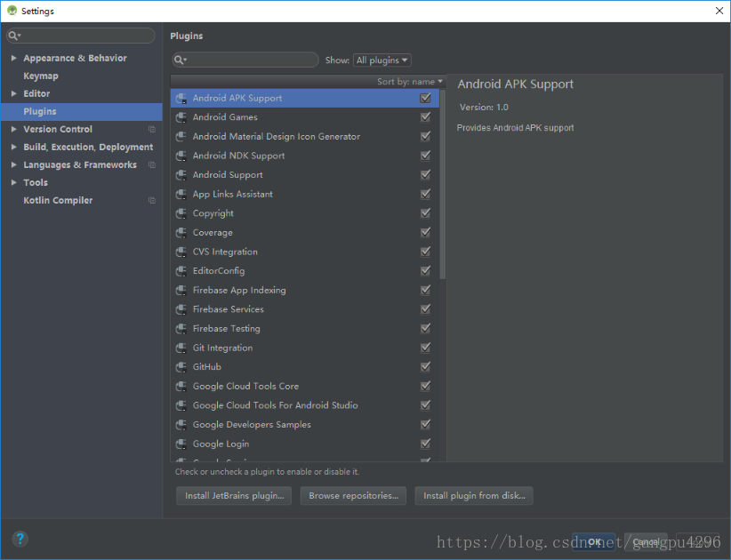Toggle the Google Login checkbox

point(425,444)
